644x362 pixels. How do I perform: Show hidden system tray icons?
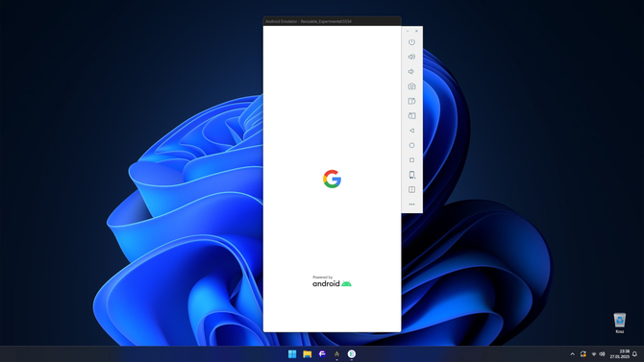pos(572,354)
